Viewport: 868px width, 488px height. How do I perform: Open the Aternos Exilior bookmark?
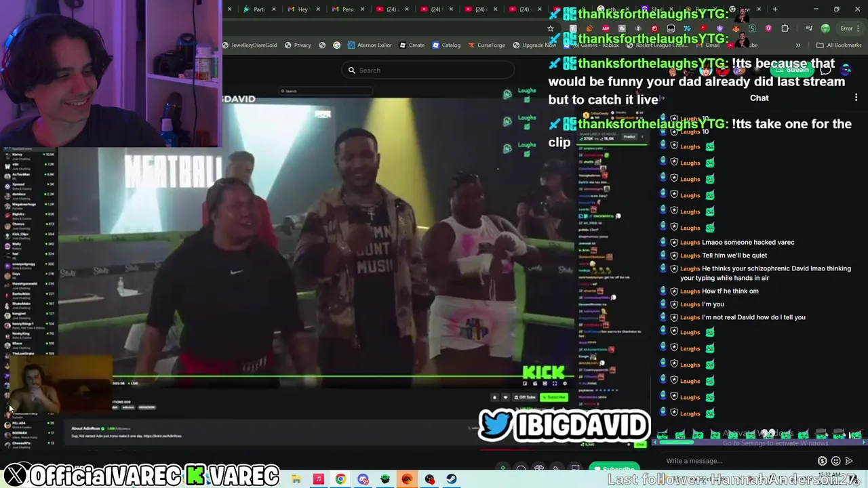click(x=370, y=45)
